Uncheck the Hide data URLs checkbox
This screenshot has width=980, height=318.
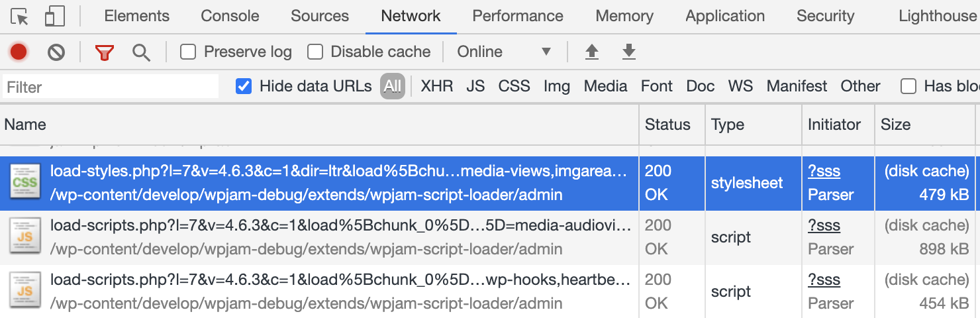point(244,86)
